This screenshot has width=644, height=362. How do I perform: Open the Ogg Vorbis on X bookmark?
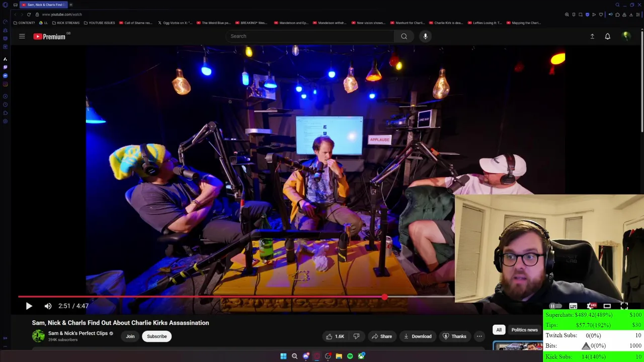pyautogui.click(x=175, y=23)
